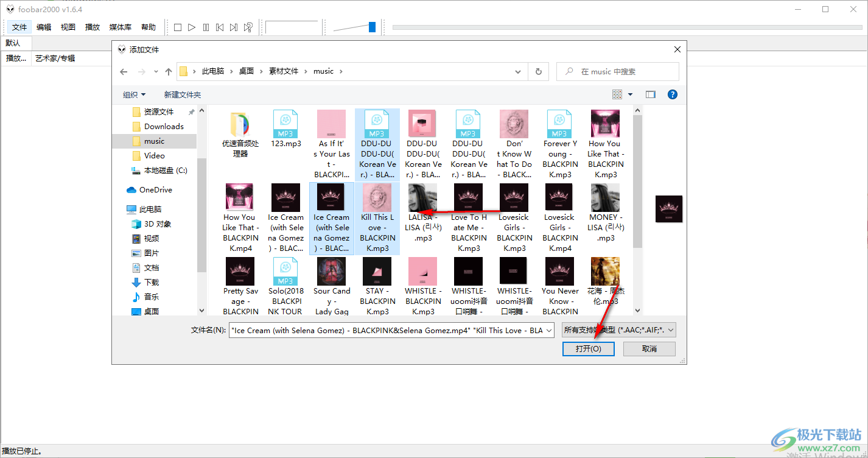
Task: Click 新建文件夹 button
Action: coord(182,94)
